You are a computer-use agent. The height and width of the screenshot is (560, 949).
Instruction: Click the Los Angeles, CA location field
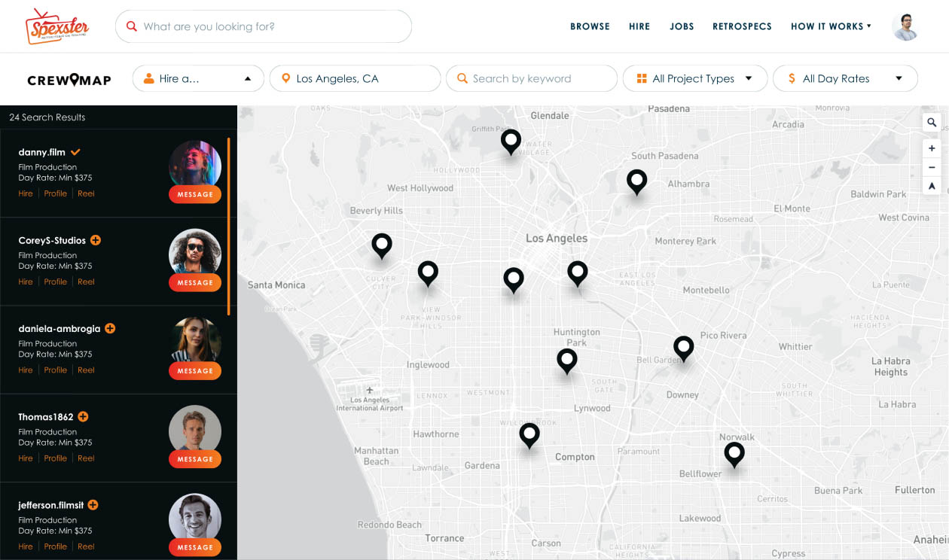coord(355,78)
